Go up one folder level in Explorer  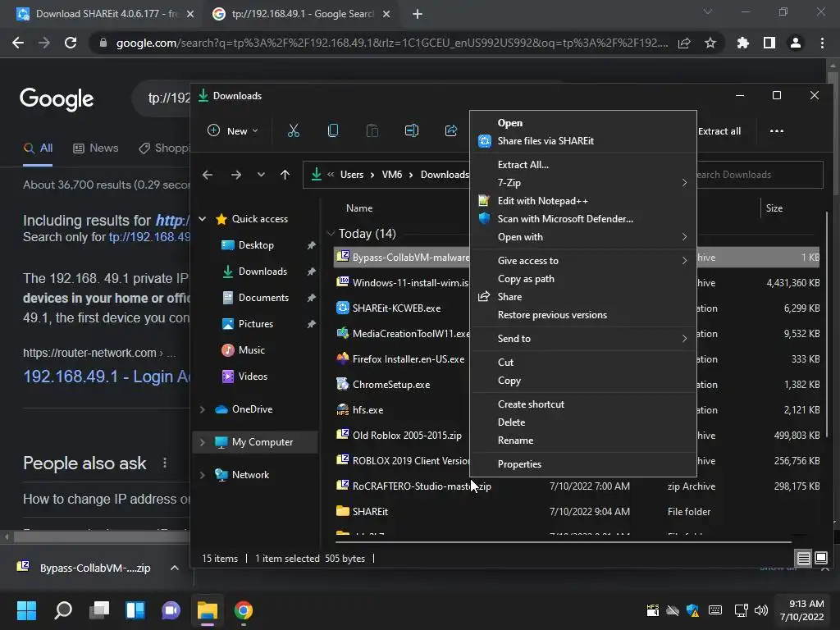pos(285,175)
